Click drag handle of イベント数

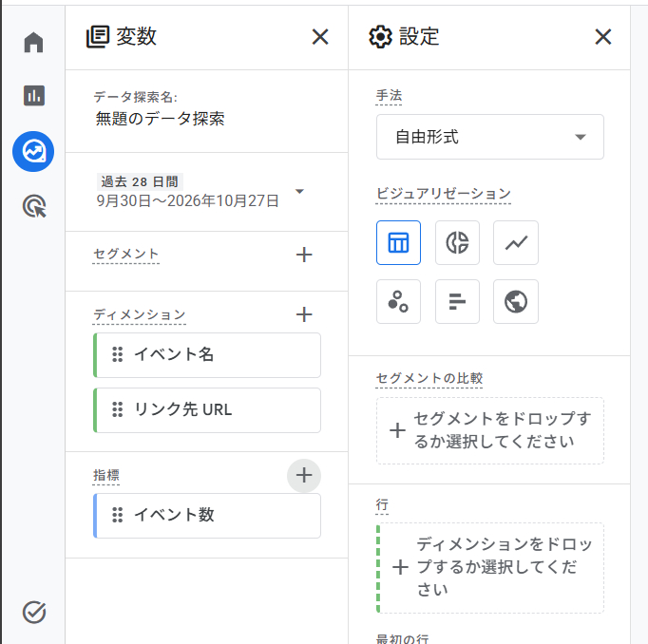118,515
